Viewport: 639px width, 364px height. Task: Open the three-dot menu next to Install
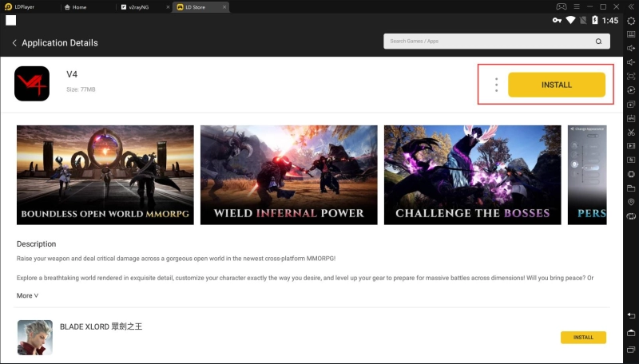point(497,85)
